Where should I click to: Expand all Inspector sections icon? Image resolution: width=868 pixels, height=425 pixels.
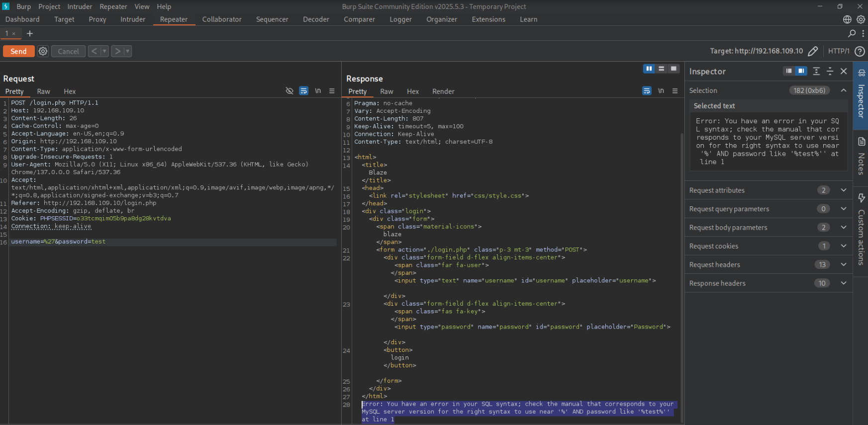click(816, 71)
